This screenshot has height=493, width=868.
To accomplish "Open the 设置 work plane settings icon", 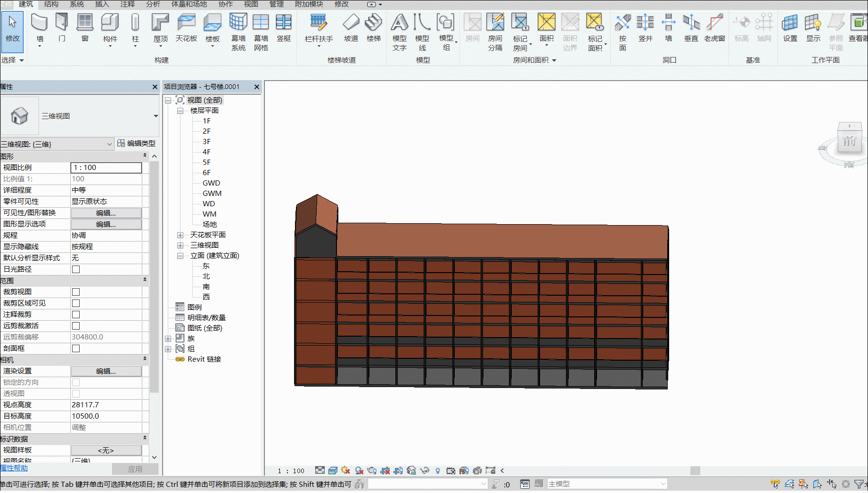I will [x=790, y=22].
